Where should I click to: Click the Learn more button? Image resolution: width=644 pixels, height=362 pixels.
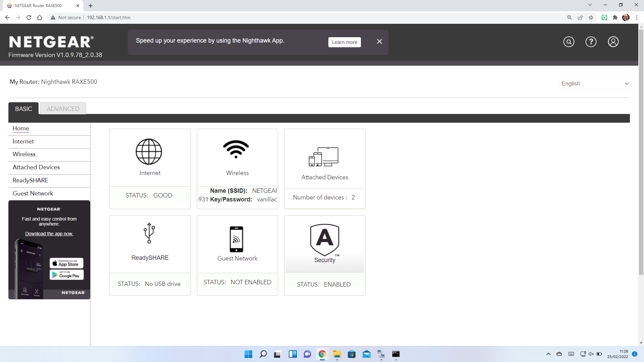pos(344,42)
